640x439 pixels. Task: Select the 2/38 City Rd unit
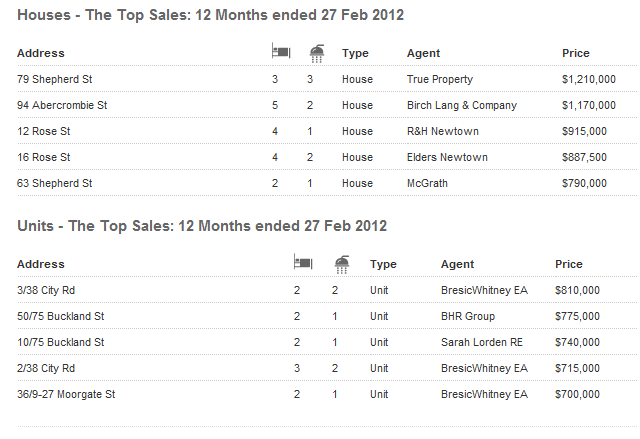coord(46,368)
